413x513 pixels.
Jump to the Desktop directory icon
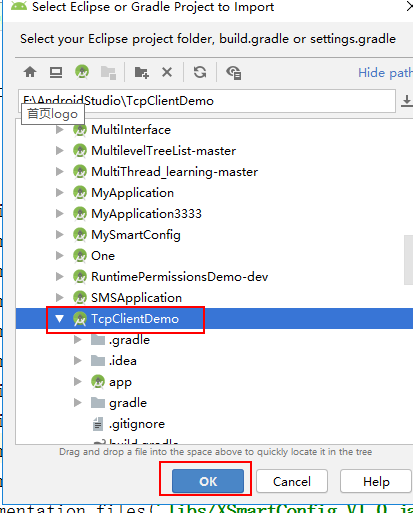pos(56,72)
